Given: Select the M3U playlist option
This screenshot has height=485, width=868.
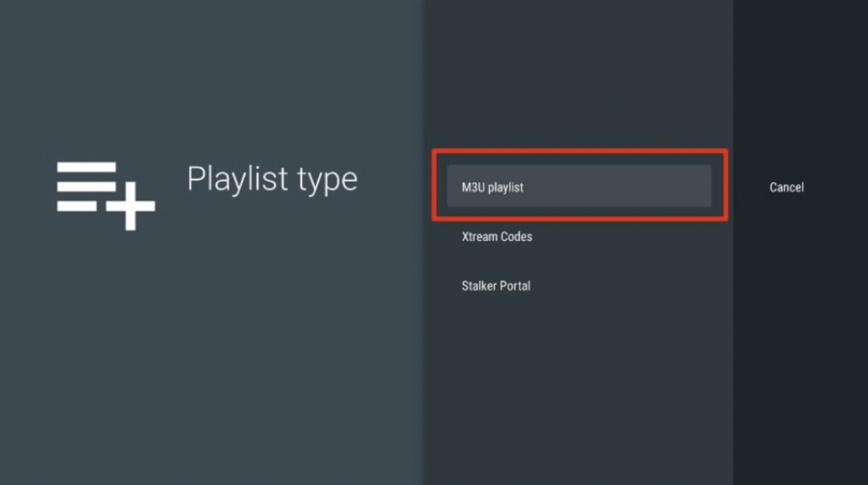Looking at the screenshot, I should [x=578, y=187].
